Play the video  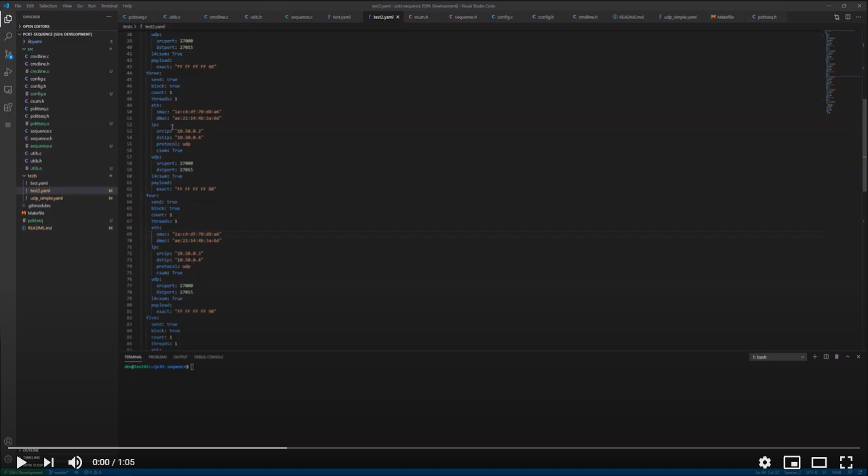coord(21,462)
